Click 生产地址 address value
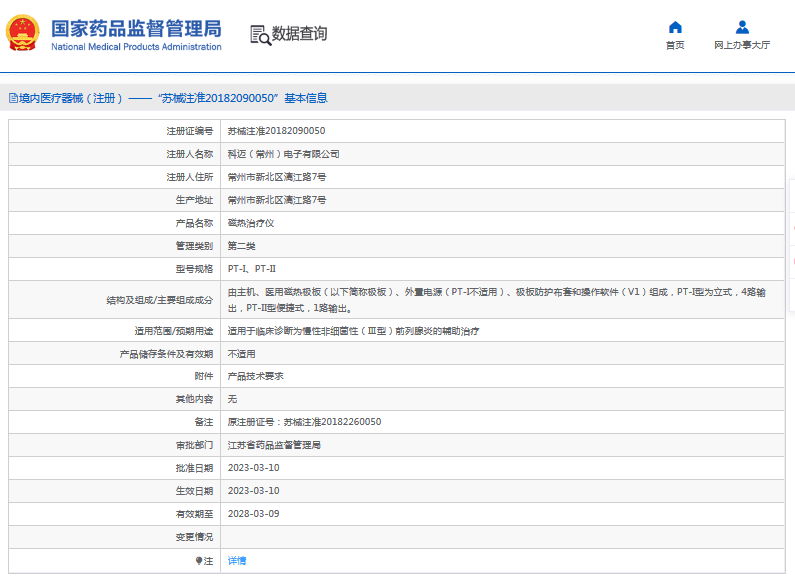The width and height of the screenshot is (795, 581). [x=277, y=200]
